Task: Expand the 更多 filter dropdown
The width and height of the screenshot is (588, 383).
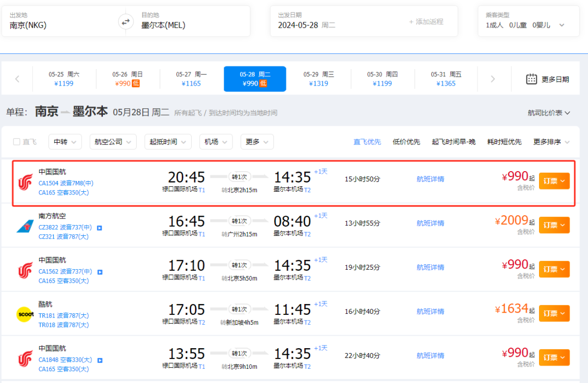Action: pos(257,142)
